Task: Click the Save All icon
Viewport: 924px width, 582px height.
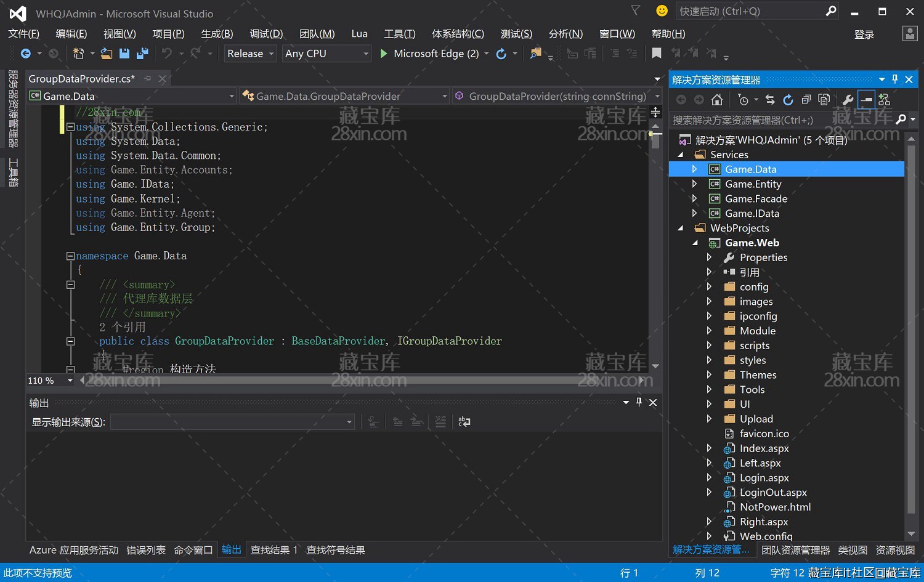Action: point(142,54)
